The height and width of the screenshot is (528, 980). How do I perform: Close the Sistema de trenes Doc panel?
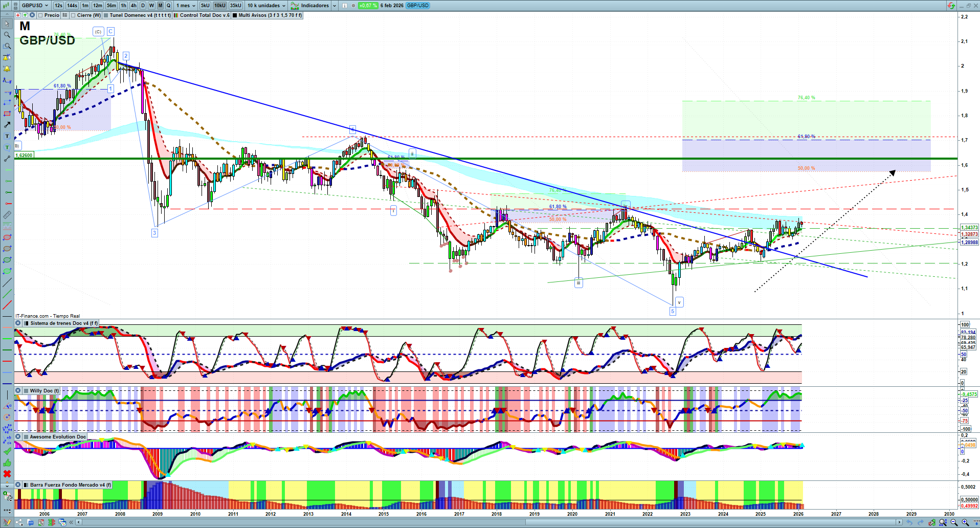pos(18,323)
